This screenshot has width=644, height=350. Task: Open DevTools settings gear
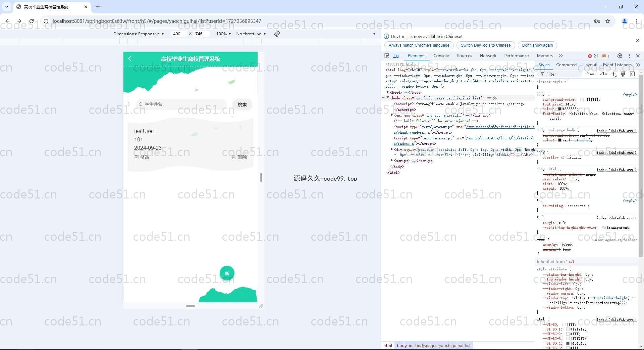coord(620,56)
